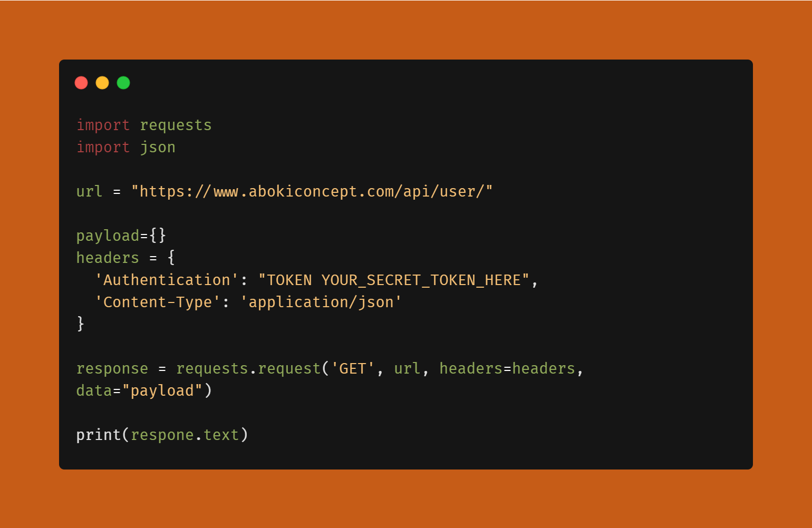Viewport: 812px width, 528px height.
Task: Click the abokiconcept.com API URL string
Action: point(312,191)
